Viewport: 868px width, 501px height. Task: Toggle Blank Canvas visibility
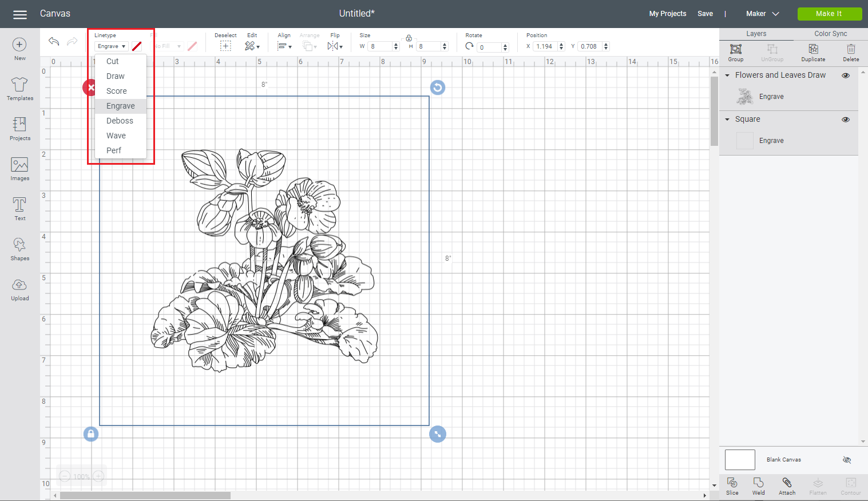[x=845, y=459]
